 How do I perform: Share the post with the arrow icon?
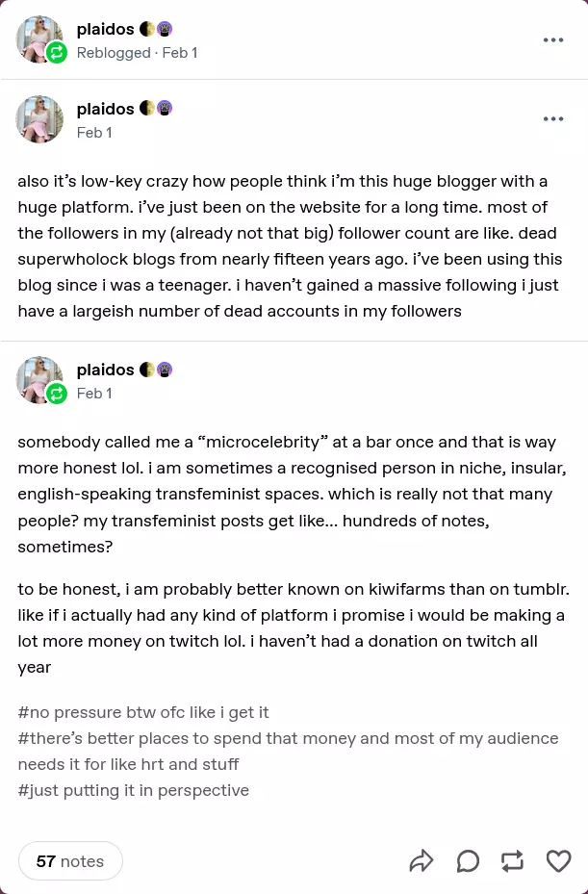coord(422,860)
